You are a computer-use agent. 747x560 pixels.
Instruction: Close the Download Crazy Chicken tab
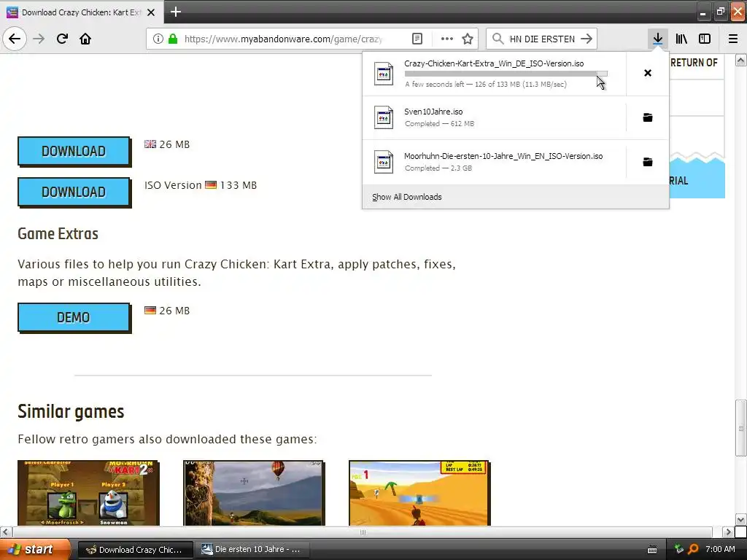[x=151, y=12]
